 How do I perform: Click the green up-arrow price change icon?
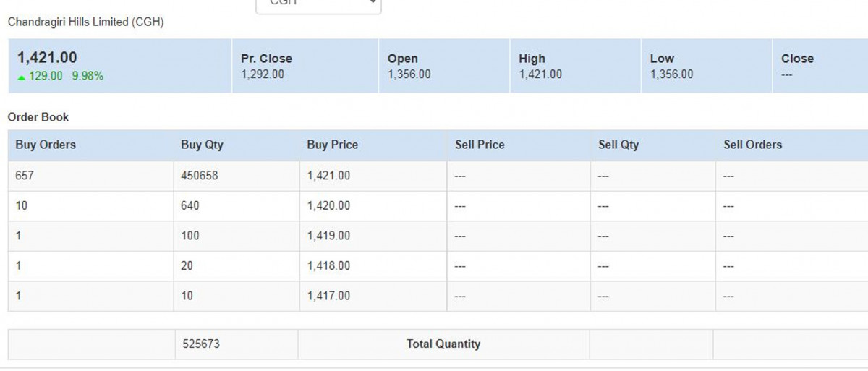tap(21, 77)
